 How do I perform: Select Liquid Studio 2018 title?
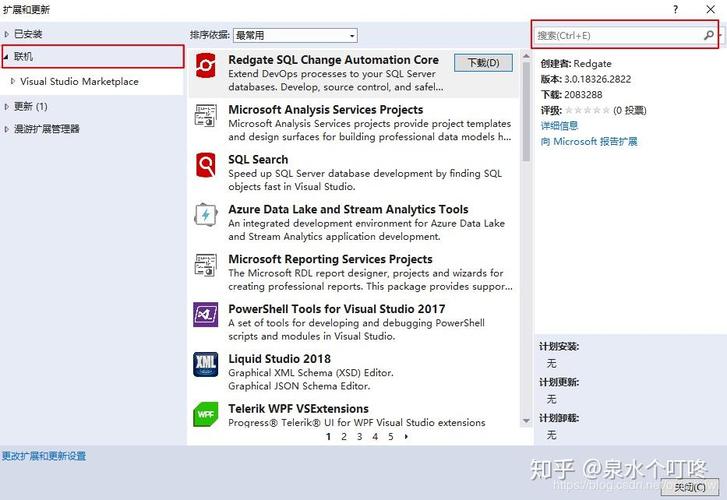click(279, 359)
